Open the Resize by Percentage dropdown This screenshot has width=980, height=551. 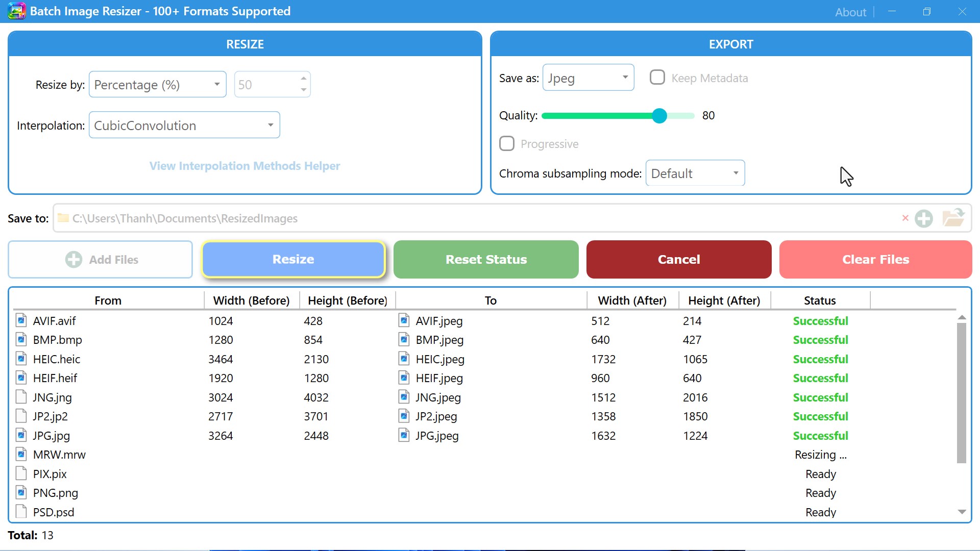[x=157, y=85]
